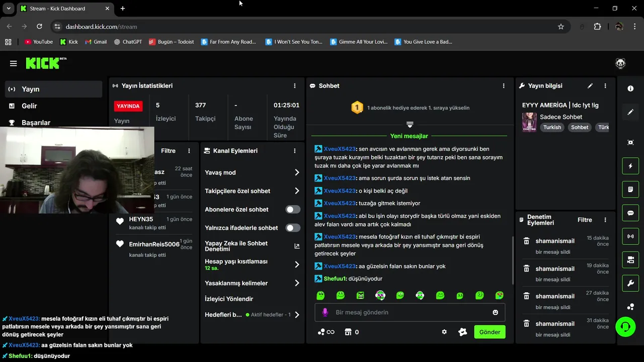Image resolution: width=644 pixels, height=362 pixels.
Task: Go to Başarılar in left navigation
Action: click(x=53, y=122)
